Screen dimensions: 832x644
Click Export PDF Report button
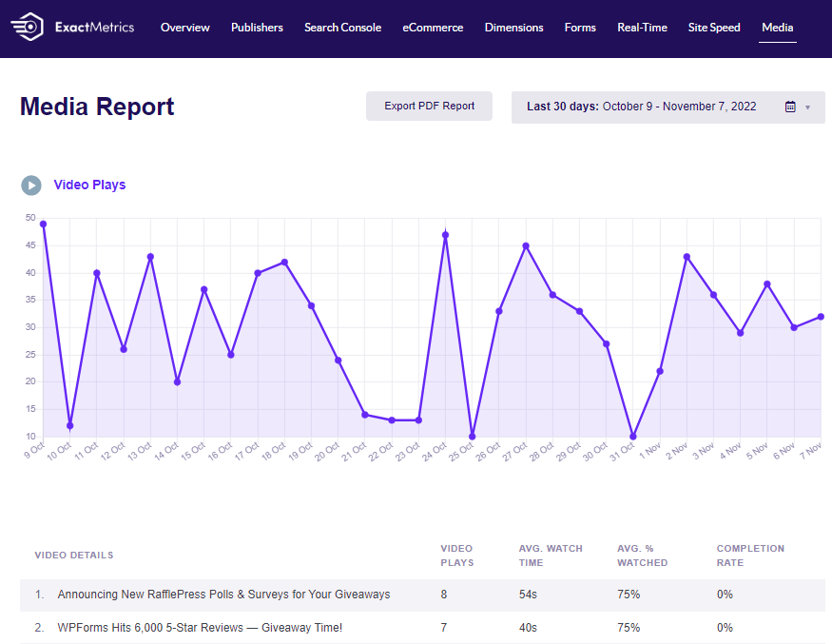pos(429,107)
